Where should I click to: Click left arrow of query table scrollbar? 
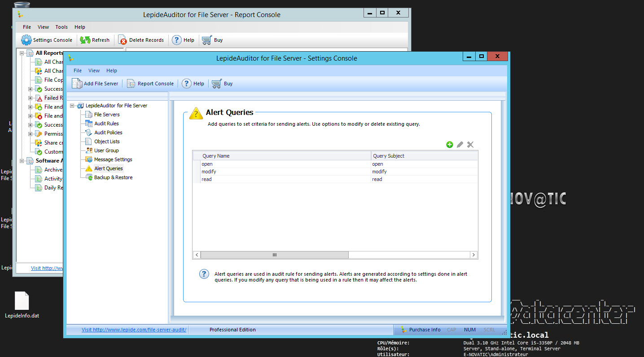point(197,255)
